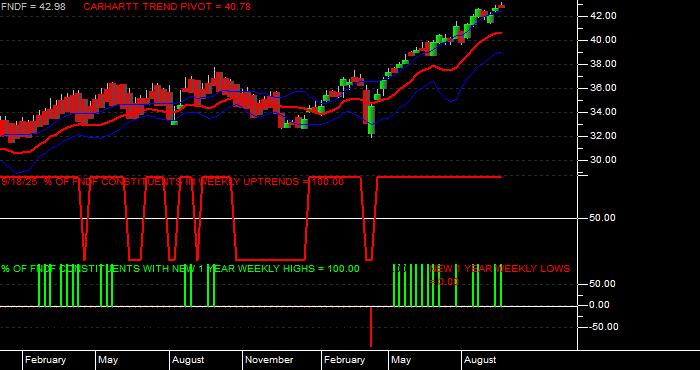Click the November date label
Image resolution: width=700 pixels, height=370 pixels.
(x=270, y=360)
